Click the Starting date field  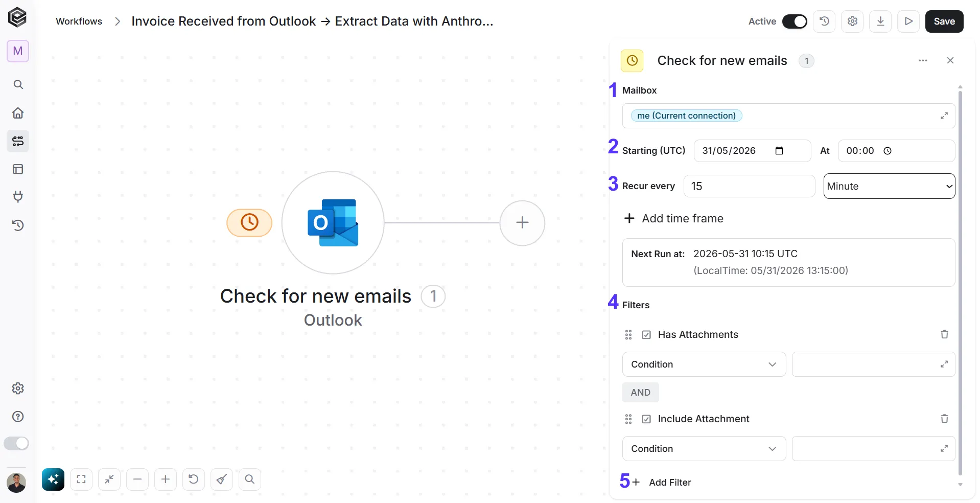tap(752, 151)
